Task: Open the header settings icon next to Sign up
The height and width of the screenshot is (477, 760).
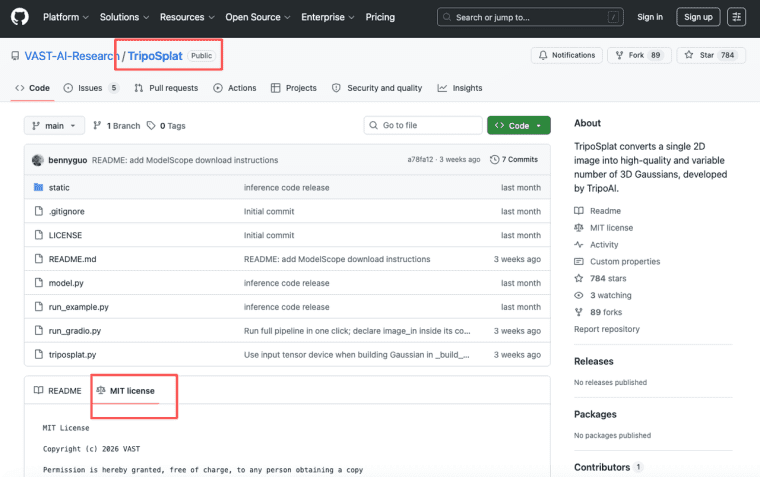Action: [x=736, y=17]
